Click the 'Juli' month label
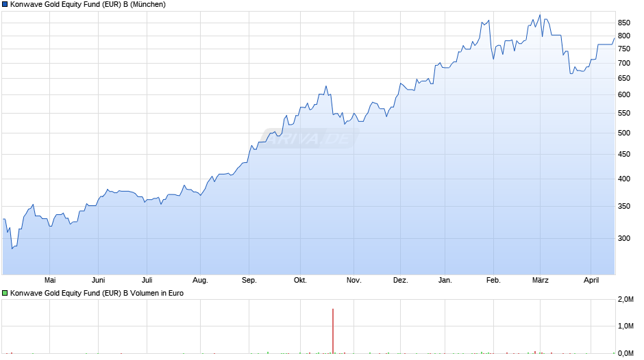 point(147,280)
